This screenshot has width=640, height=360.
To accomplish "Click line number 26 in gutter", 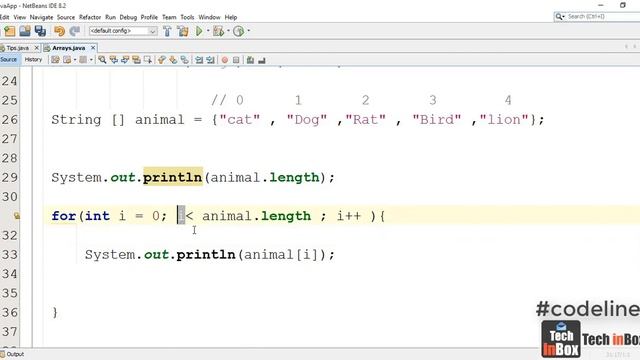I will pyautogui.click(x=10, y=120).
